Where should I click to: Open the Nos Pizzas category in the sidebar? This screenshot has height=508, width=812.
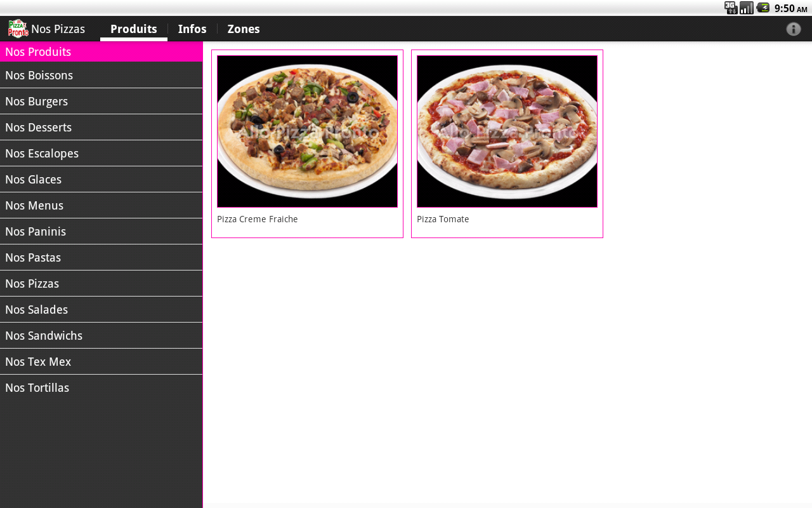(101, 284)
